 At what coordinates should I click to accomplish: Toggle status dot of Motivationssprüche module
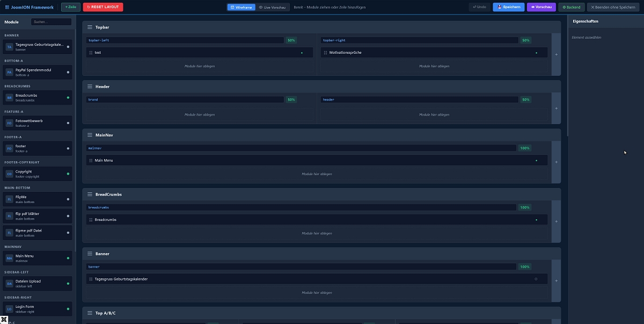click(536, 53)
